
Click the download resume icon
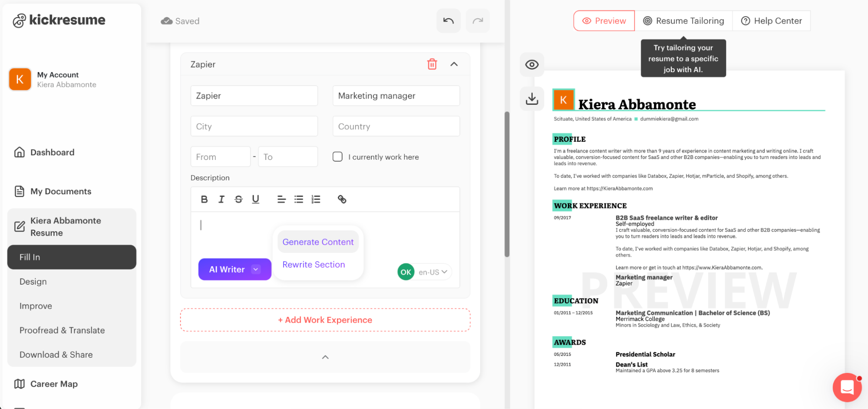pyautogui.click(x=532, y=98)
